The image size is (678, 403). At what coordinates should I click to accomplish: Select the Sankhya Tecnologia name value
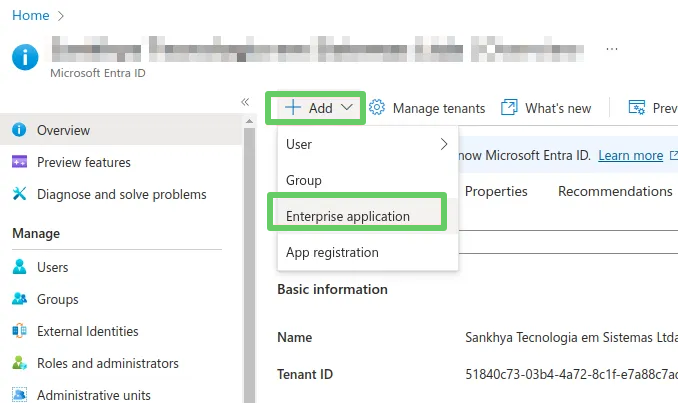pyautogui.click(x=571, y=337)
